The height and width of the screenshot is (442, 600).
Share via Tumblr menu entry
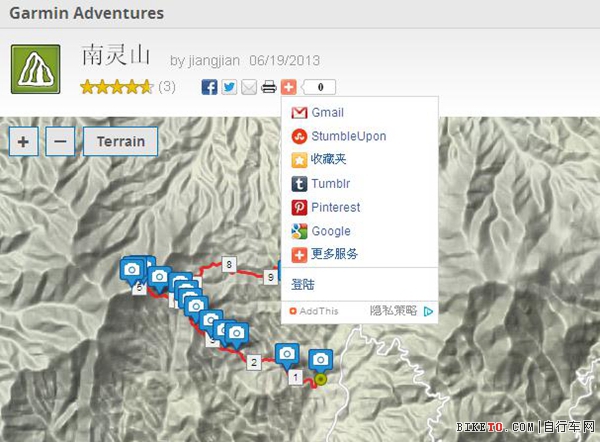[x=330, y=183]
